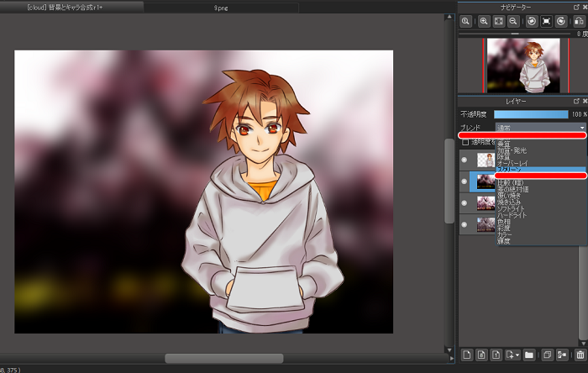Screen dimensions: 588x373
Task: Collapse the blend mode dropdown arrow
Action: click(581, 128)
